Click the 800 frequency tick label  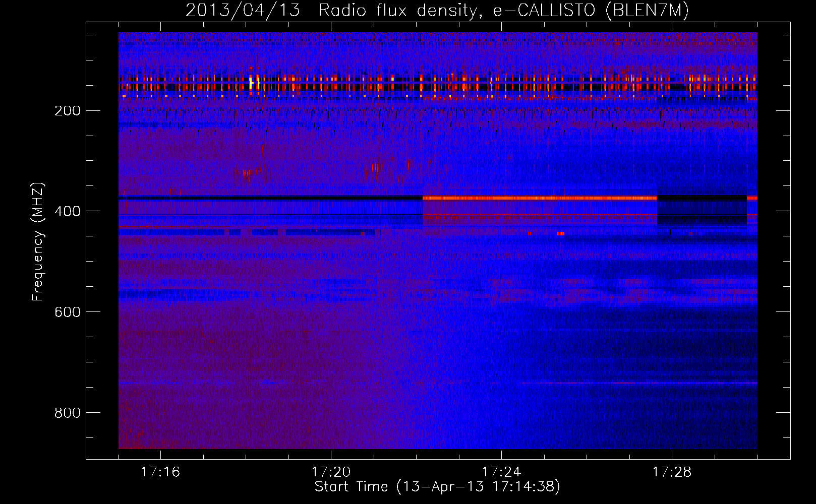[68, 413]
